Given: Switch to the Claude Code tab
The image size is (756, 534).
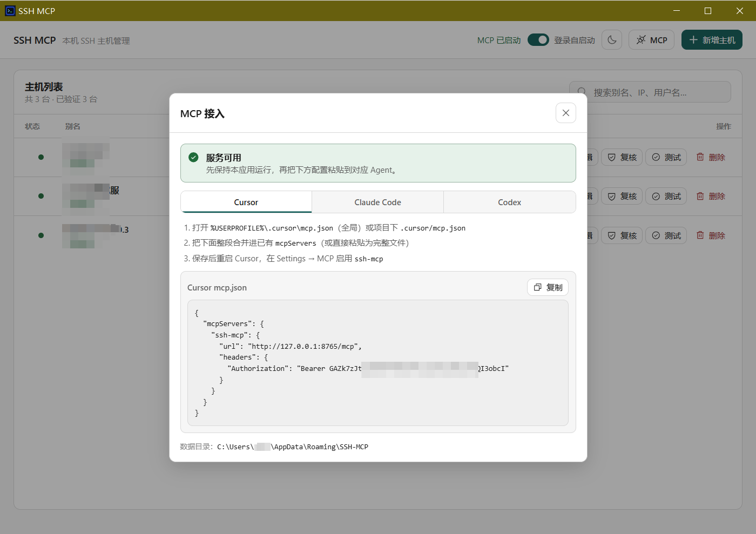Looking at the screenshot, I should coord(378,202).
